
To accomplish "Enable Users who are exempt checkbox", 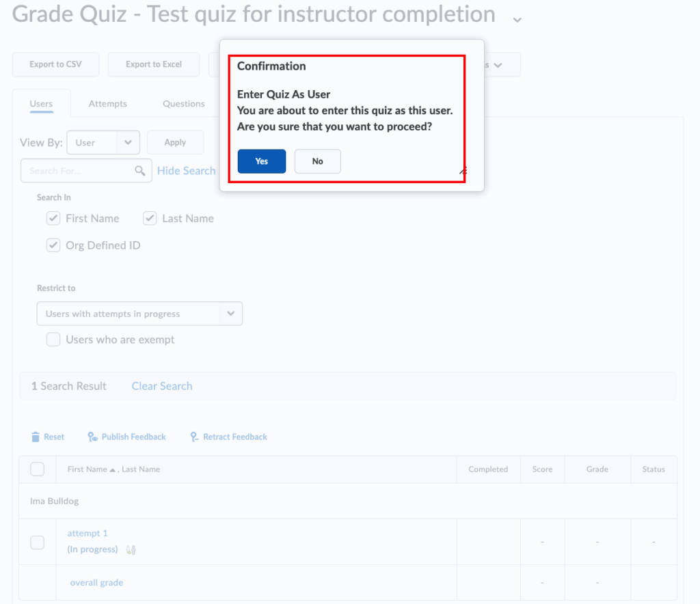I will [53, 340].
